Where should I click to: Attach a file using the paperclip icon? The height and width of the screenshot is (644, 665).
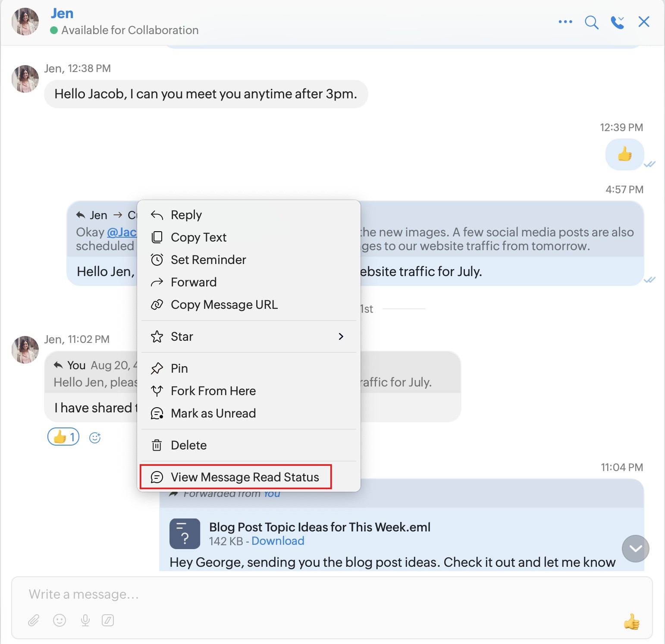[34, 620]
